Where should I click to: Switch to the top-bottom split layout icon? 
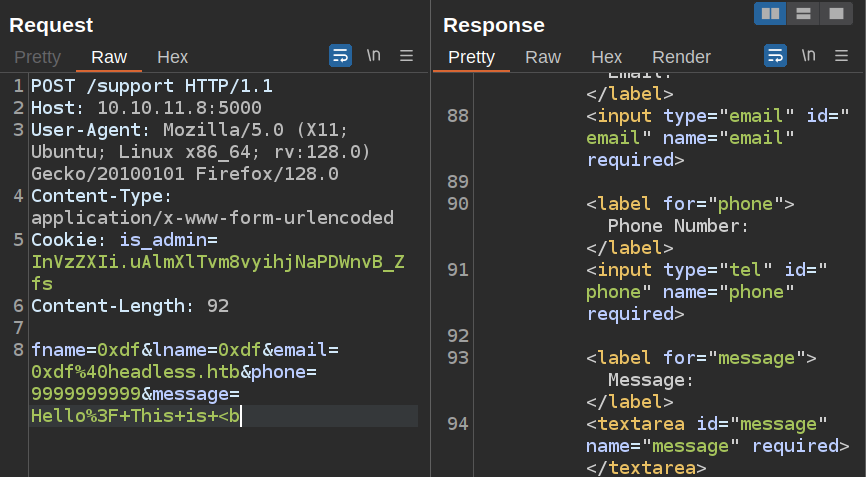point(802,14)
